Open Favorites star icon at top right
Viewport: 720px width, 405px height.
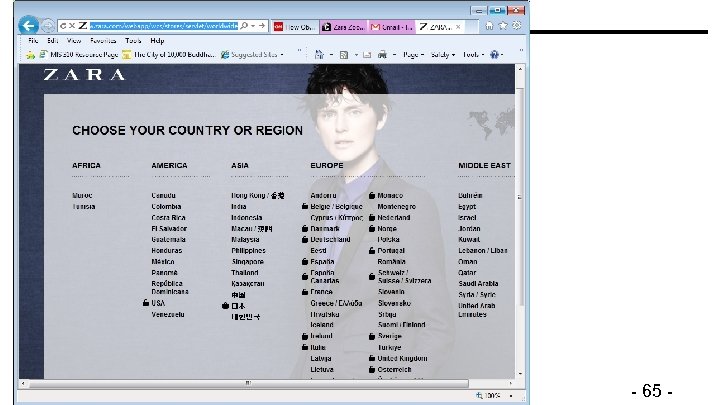pos(503,26)
